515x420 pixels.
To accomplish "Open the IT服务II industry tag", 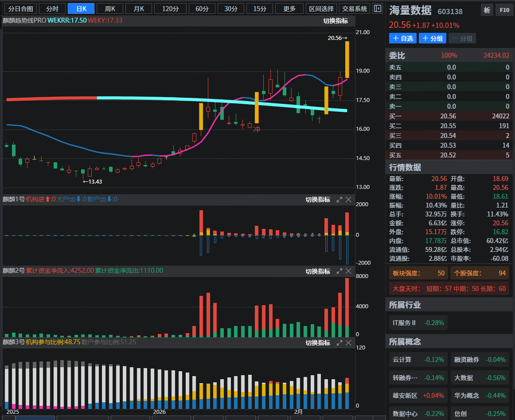I will point(418,323).
